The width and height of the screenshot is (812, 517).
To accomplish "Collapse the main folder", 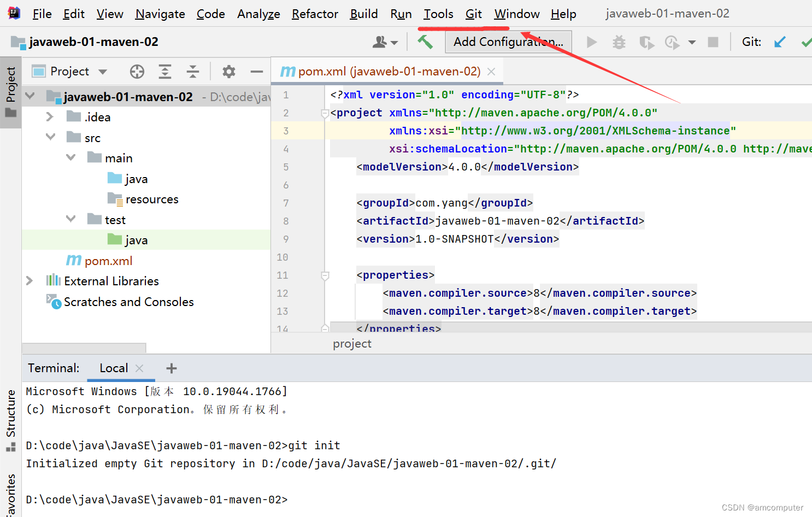I will pos(70,157).
